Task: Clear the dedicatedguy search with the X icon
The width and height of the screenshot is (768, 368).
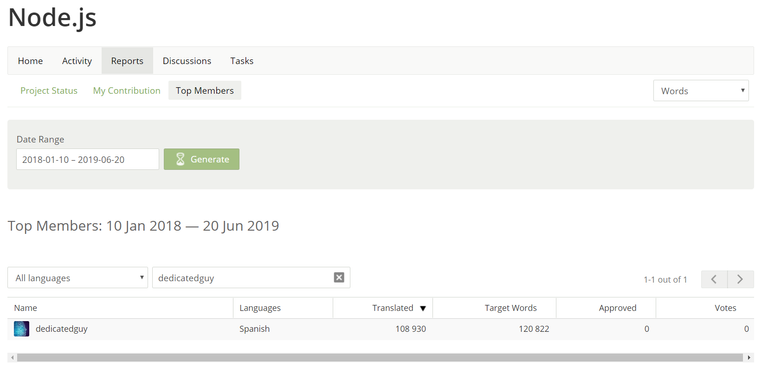Action: (339, 278)
